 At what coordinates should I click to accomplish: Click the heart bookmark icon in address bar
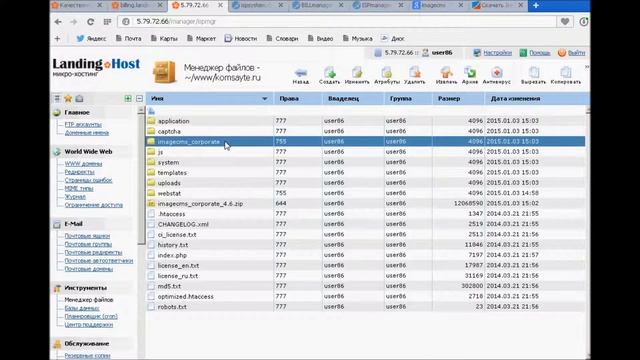[565, 22]
